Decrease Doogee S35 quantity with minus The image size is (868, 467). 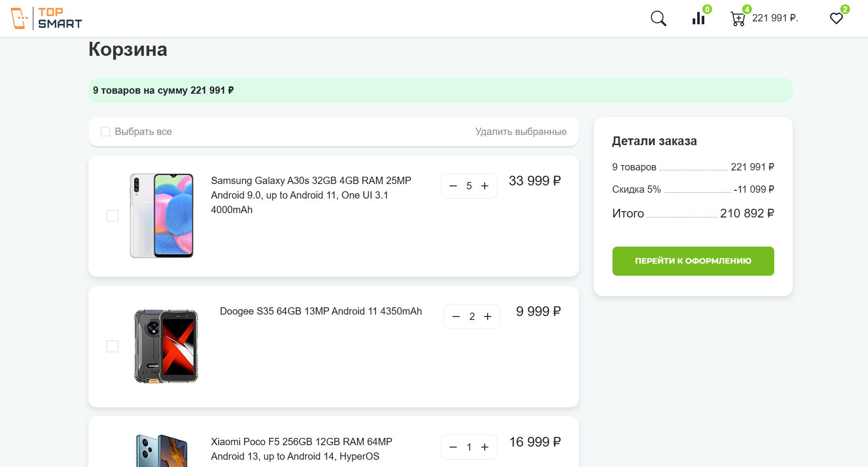tap(456, 317)
